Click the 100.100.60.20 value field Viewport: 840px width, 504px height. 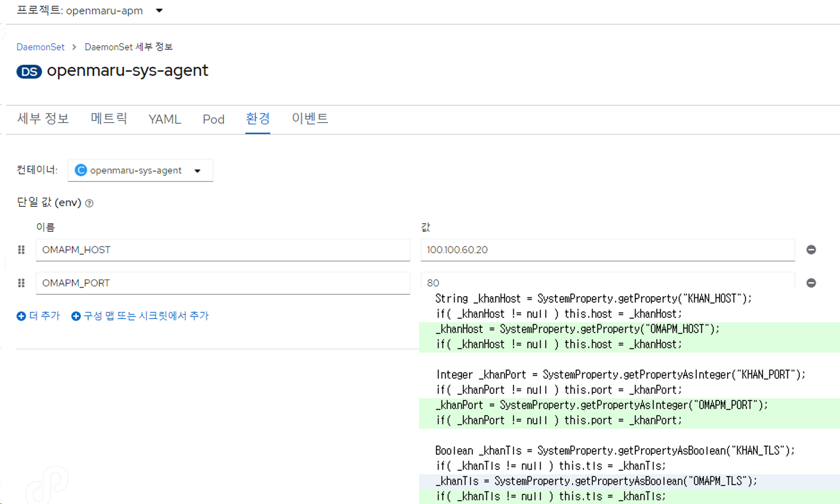pos(607,249)
